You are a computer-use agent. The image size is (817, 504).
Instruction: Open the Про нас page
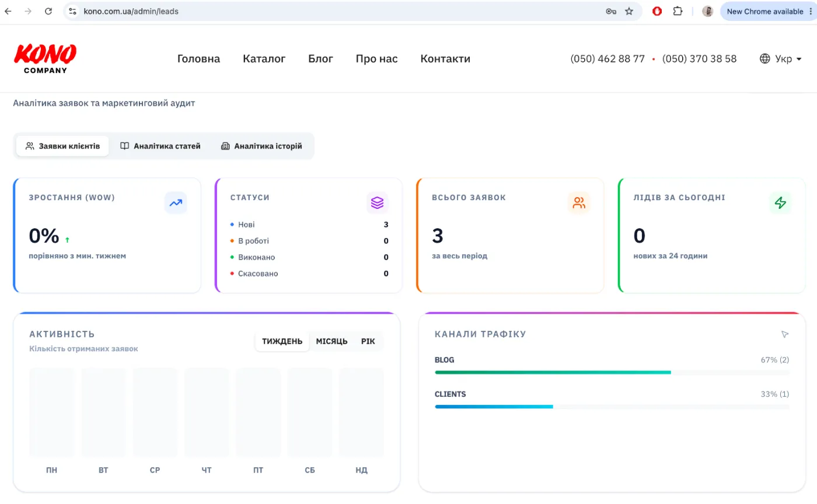377,59
